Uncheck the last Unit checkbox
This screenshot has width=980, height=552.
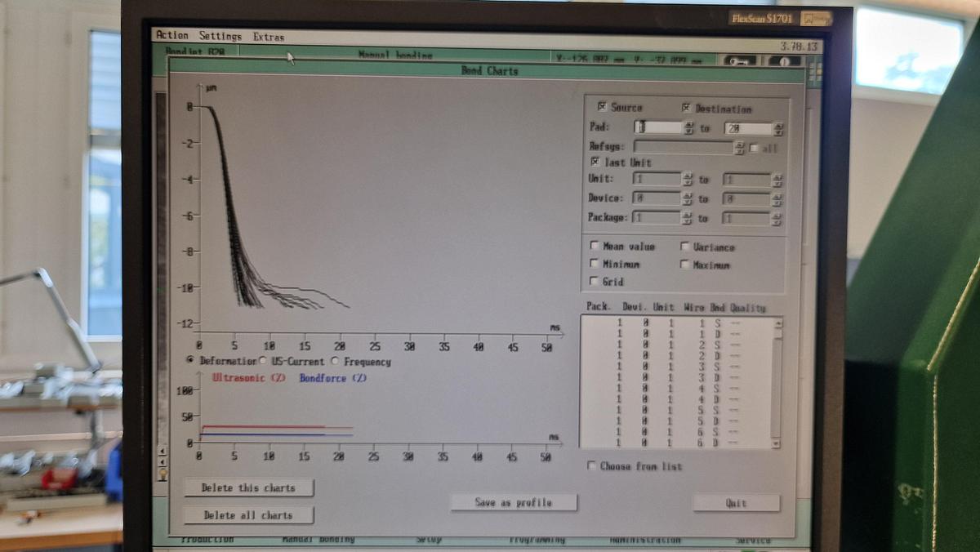595,162
